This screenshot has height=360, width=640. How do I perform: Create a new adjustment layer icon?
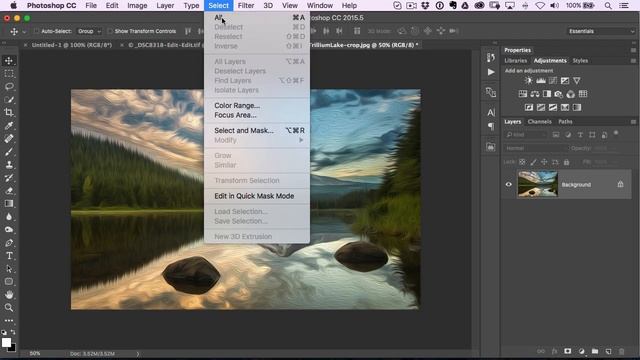pos(581,351)
